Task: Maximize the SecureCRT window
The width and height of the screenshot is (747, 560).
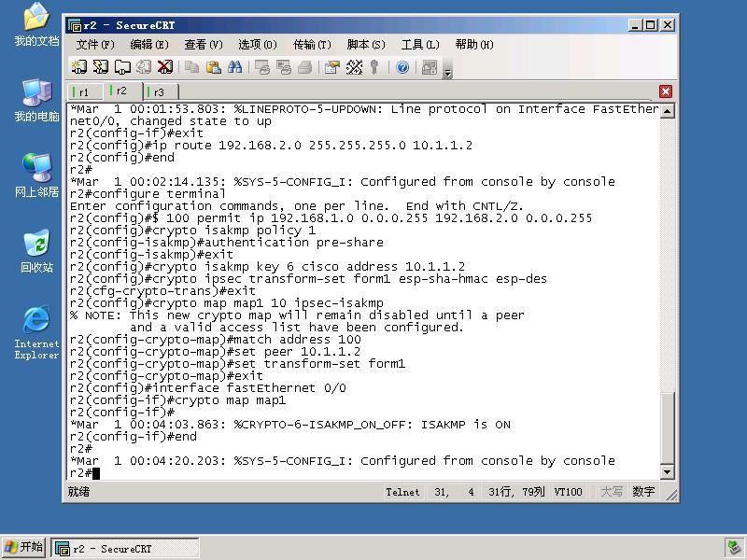Action: tap(651, 25)
